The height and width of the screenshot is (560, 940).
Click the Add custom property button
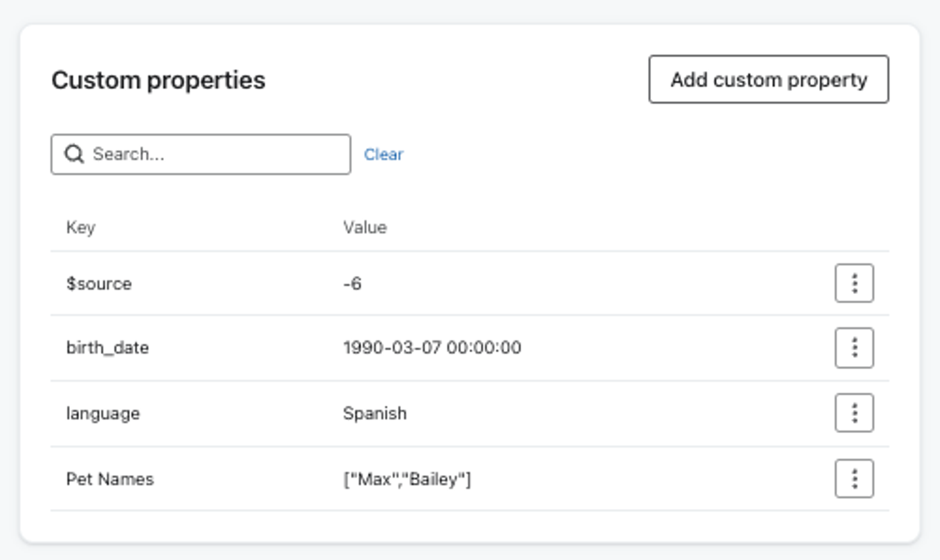768,79
